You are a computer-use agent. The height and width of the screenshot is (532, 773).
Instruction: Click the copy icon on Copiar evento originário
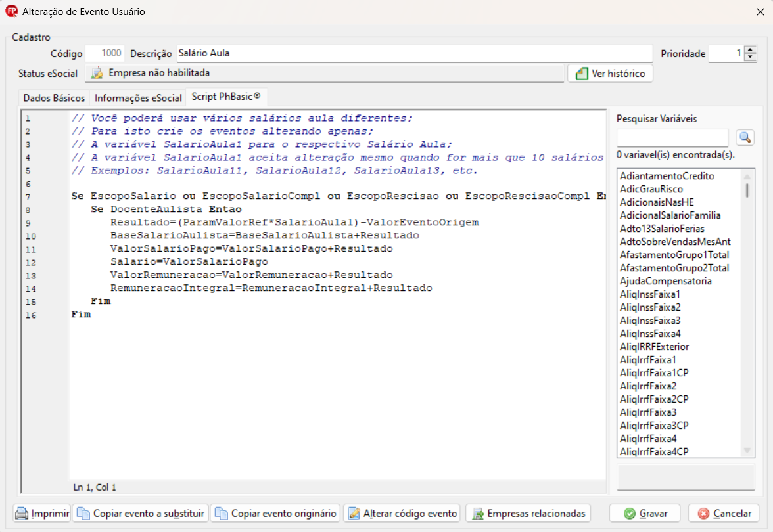click(x=222, y=514)
